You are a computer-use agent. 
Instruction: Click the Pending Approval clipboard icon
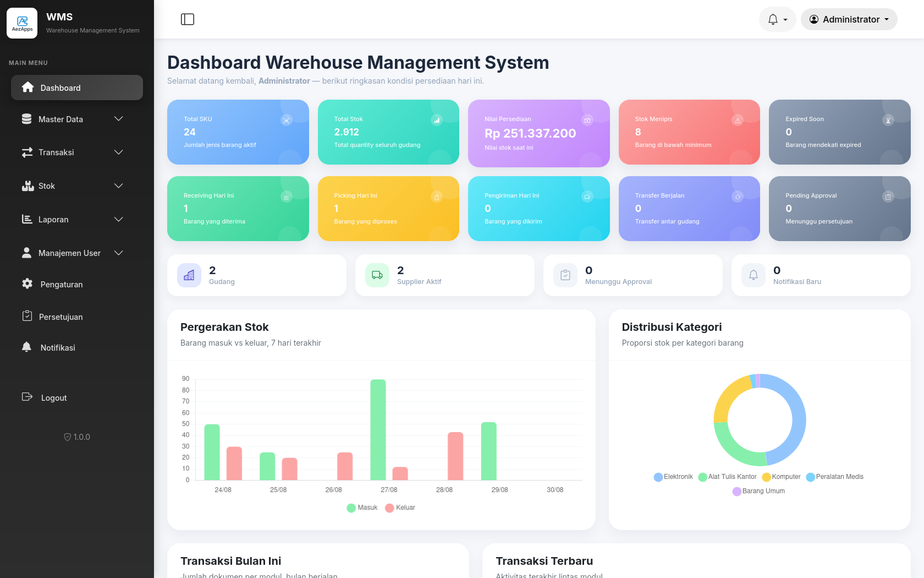coord(888,197)
